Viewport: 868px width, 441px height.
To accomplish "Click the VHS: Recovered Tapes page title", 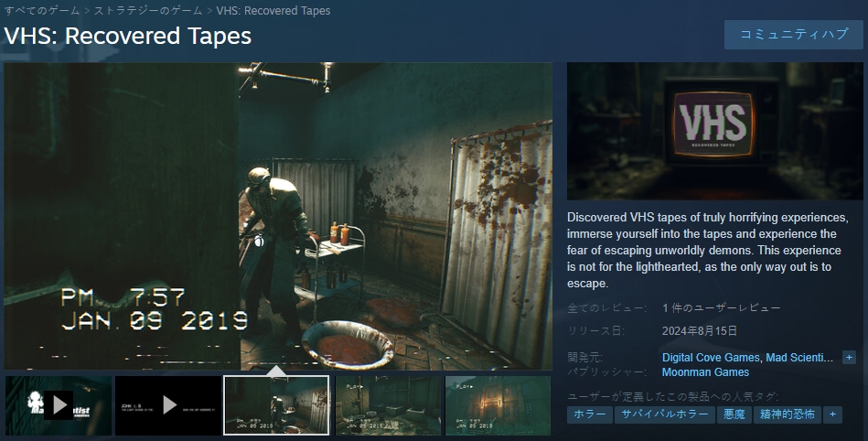I will click(128, 36).
